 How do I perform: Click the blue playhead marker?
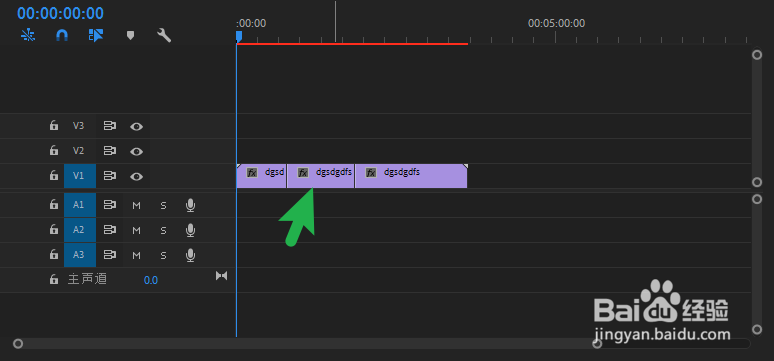coord(239,37)
